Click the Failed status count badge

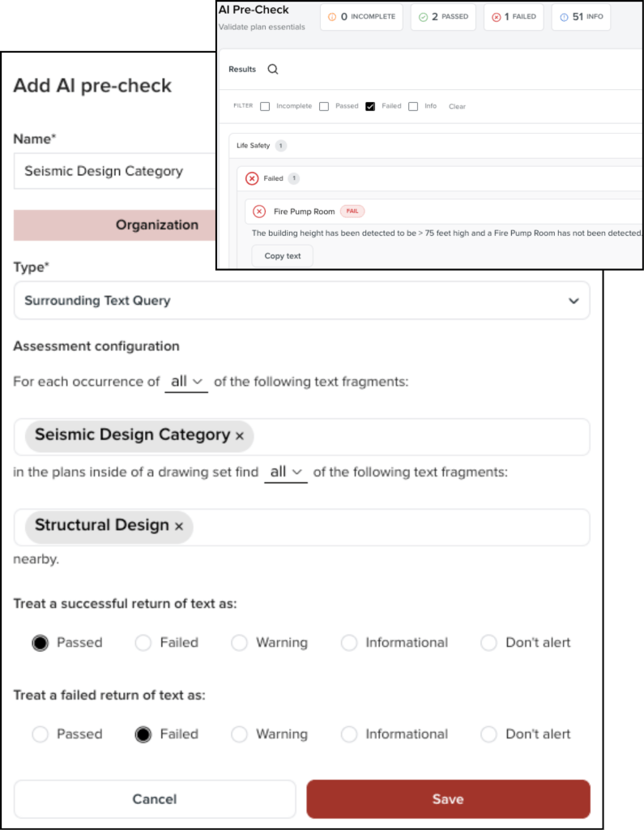coord(514,16)
